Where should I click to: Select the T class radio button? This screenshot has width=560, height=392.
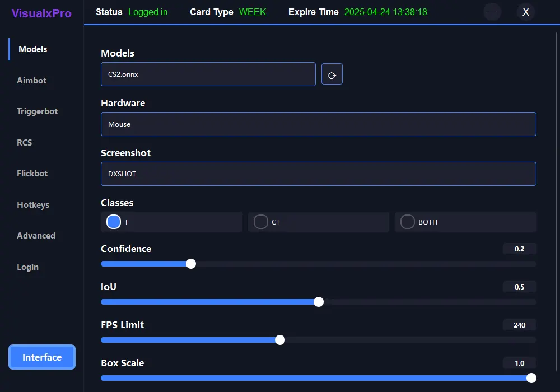[x=114, y=222]
